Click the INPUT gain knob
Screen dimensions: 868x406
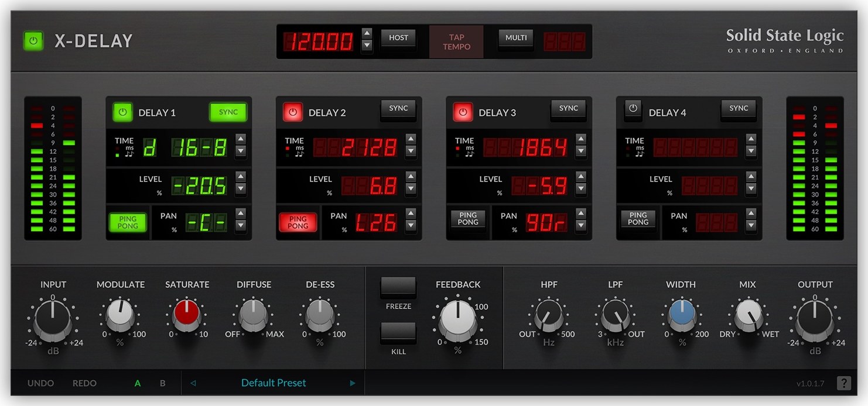pyautogui.click(x=53, y=319)
